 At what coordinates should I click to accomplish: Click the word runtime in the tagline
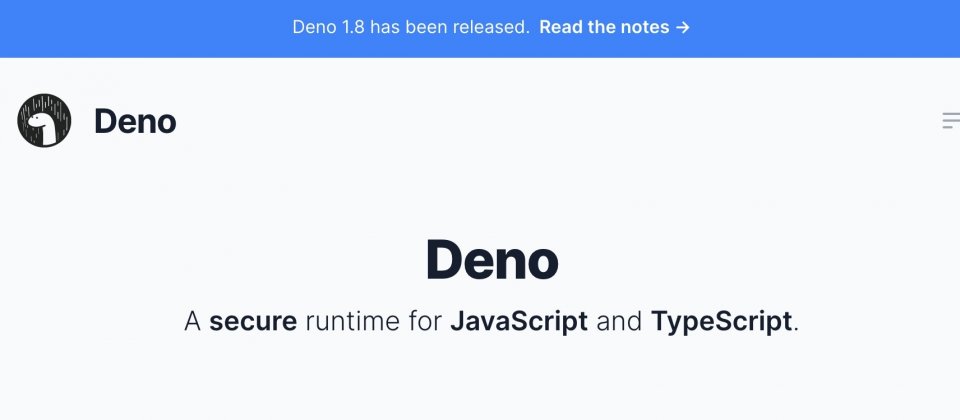click(x=352, y=321)
